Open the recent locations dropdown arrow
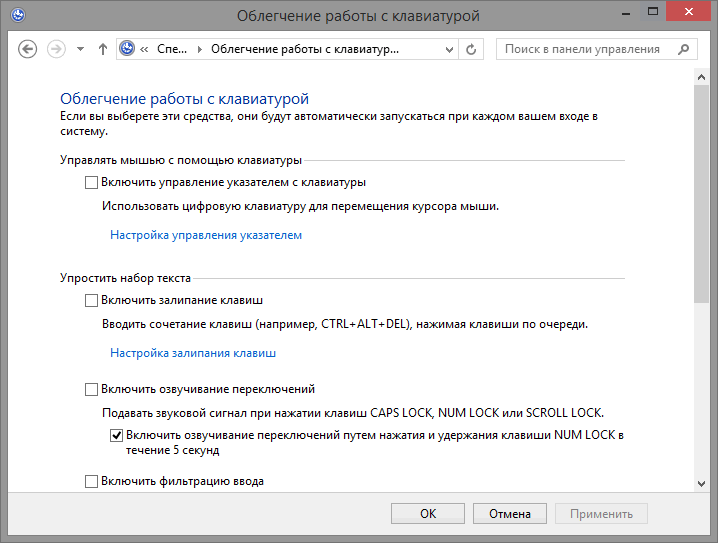The height and width of the screenshot is (543, 718). pyautogui.click(x=80, y=49)
